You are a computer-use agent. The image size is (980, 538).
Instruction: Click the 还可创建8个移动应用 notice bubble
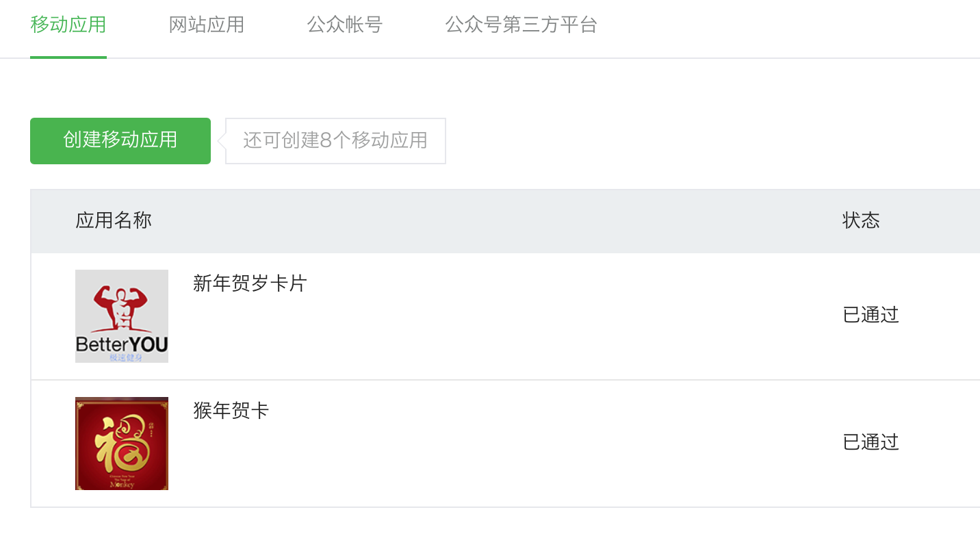(x=335, y=140)
